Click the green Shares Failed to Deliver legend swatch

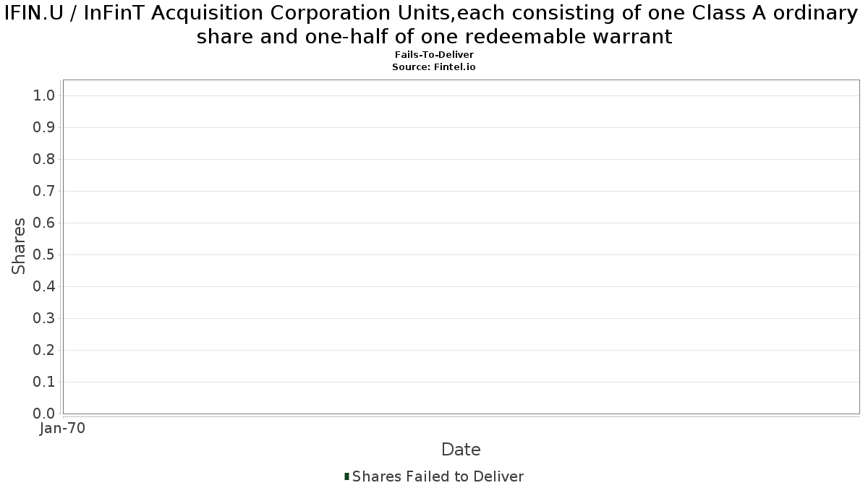pyautogui.click(x=347, y=476)
